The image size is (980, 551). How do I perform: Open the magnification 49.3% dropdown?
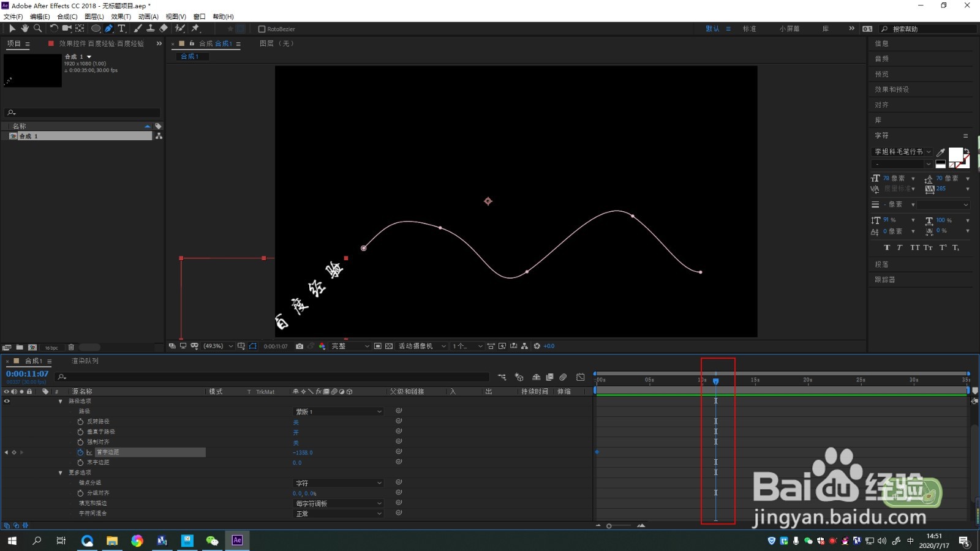(x=218, y=346)
